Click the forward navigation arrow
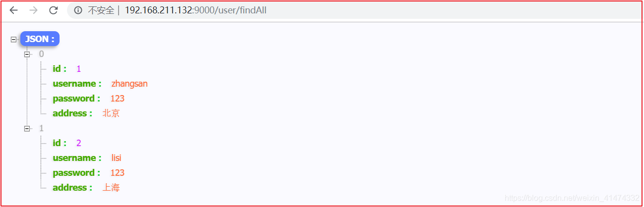The image size is (644, 207). point(34,10)
